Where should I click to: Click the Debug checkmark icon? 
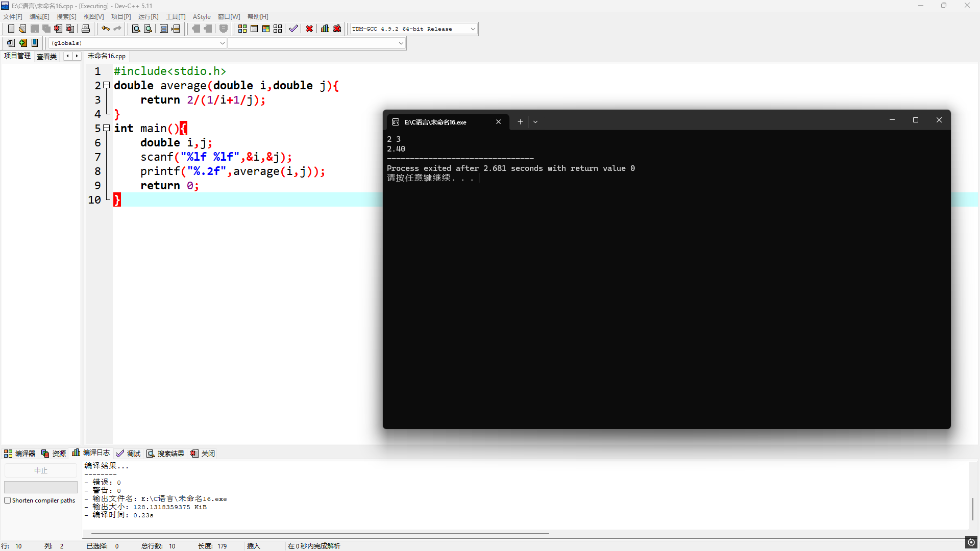293,29
